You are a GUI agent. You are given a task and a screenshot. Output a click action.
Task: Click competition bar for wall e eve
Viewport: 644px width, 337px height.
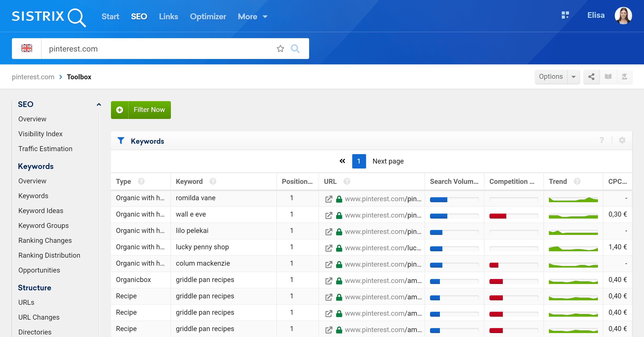(x=514, y=216)
